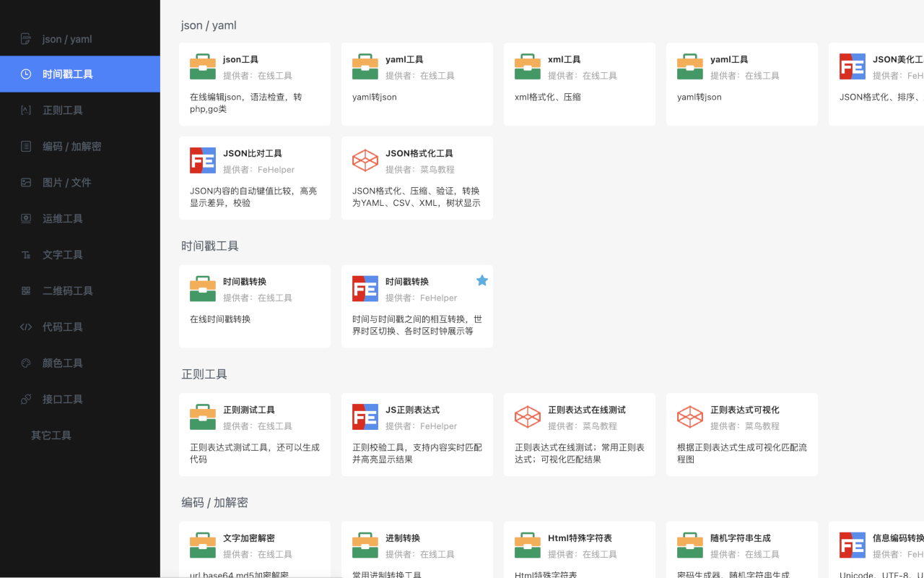Click the toolbox icon of json工具 card
Viewport: 924px width, 578px height.
[203, 66]
